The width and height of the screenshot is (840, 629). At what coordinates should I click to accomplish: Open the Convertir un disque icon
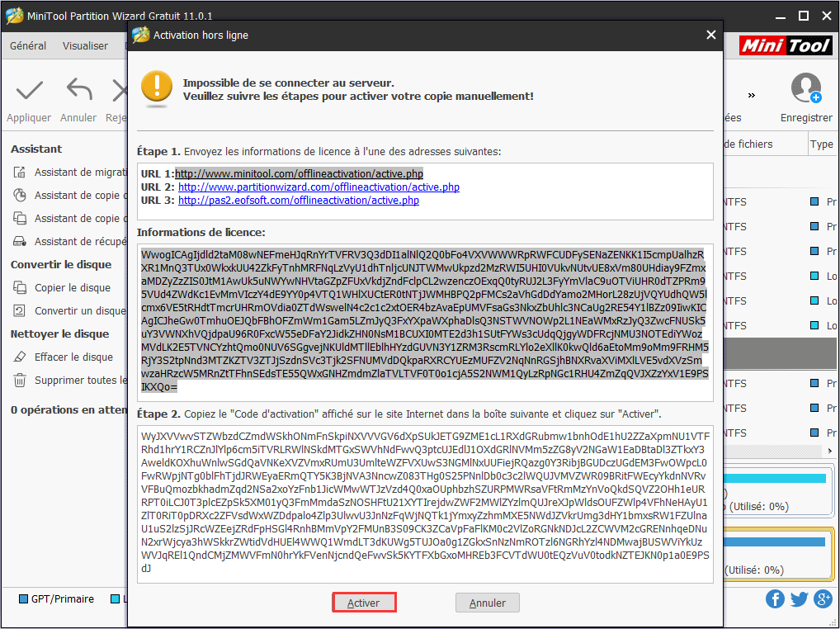(x=19, y=310)
